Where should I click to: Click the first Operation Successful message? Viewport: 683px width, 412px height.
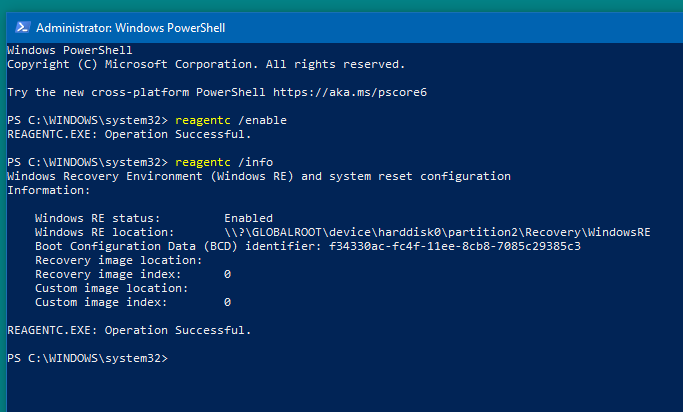coord(129,134)
